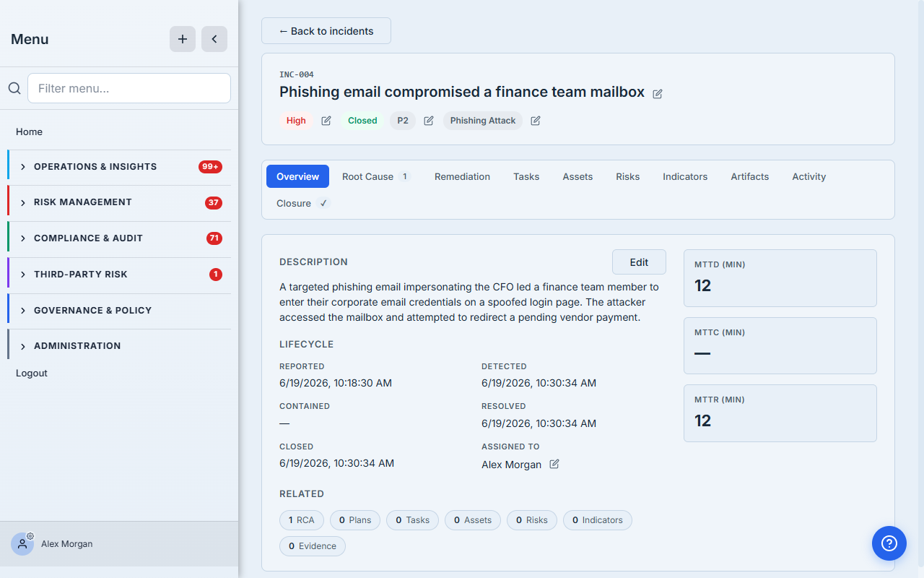924x578 pixels.
Task: Click the Phishing Attack type badge
Action: tap(483, 121)
